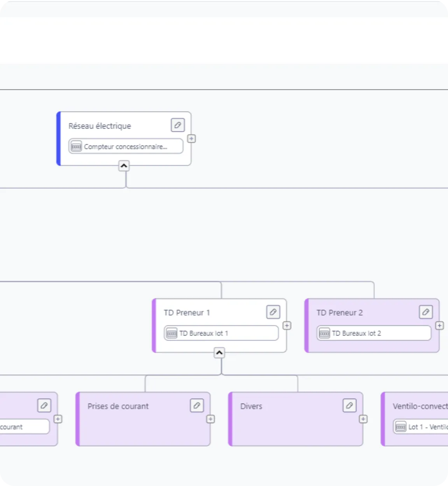Viewport: 448px width, 486px height.
Task: Click the plus icon next to Divers
Action: [x=363, y=419]
